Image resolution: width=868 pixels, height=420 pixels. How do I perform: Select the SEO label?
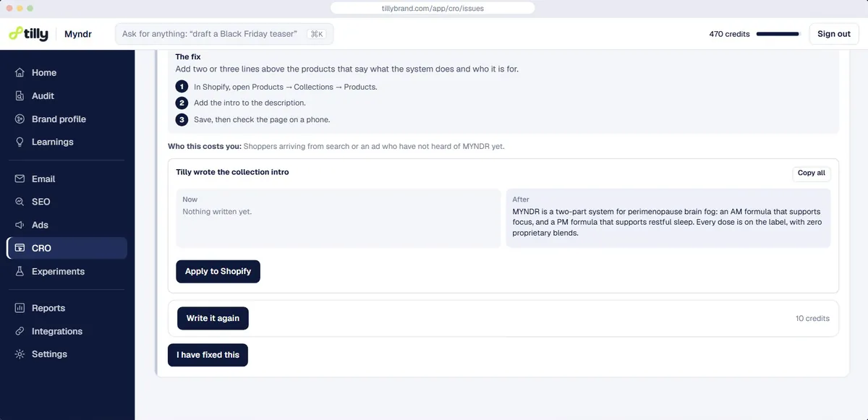click(x=41, y=202)
